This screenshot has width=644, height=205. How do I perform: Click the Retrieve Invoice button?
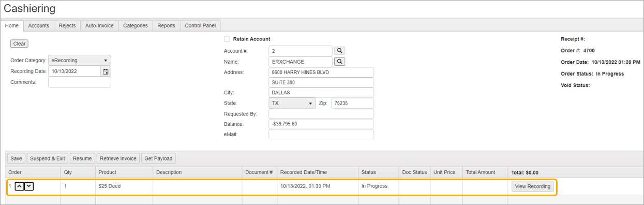pyautogui.click(x=118, y=158)
